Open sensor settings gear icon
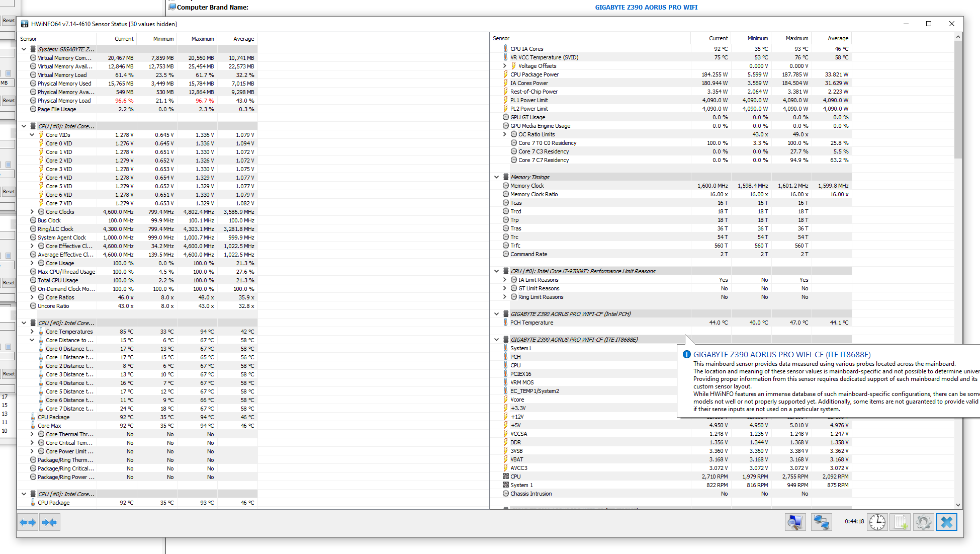The width and height of the screenshot is (980, 554). (x=923, y=522)
